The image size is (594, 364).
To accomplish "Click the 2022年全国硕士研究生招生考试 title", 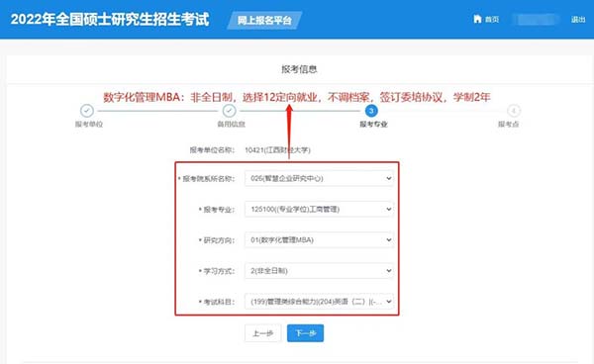I will 110,20.
